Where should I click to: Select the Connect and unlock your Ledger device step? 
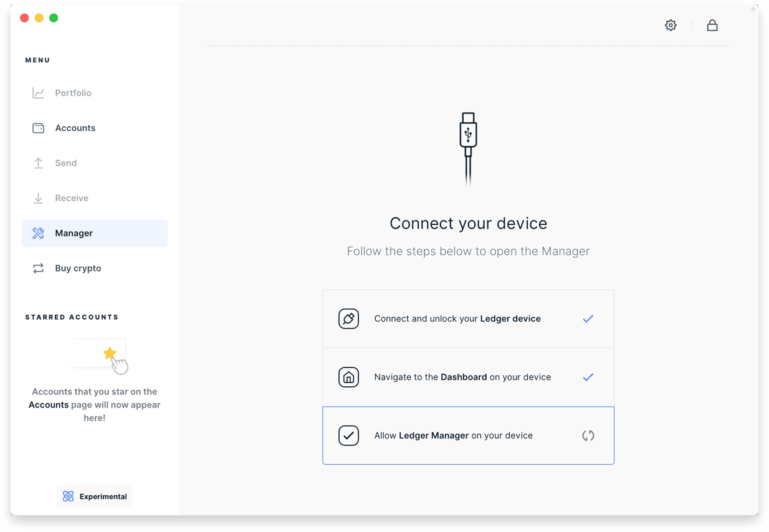click(468, 319)
